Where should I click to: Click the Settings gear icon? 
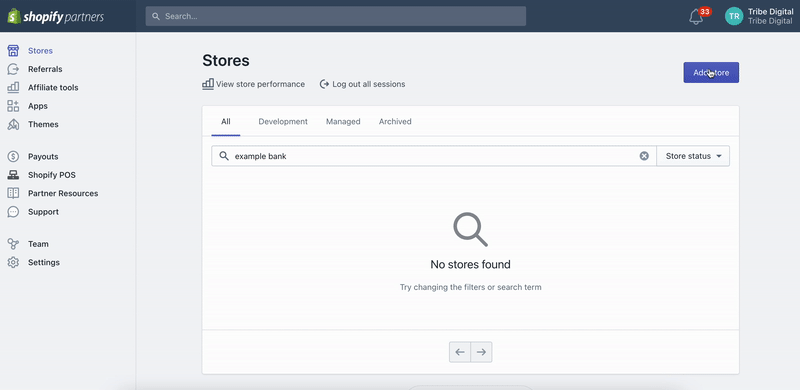click(x=13, y=262)
